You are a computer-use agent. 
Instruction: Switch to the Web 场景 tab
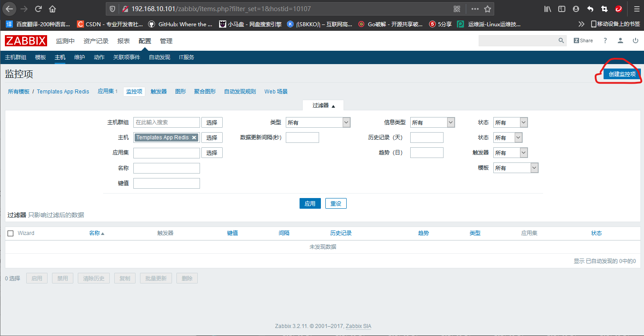tap(276, 92)
